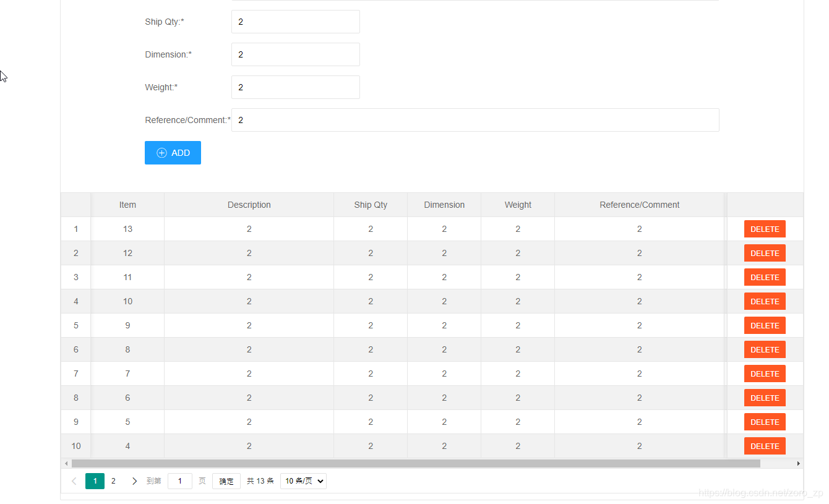Image resolution: width=829 pixels, height=504 pixels.
Task: Click the table horizontal scrollbar thumb
Action: pos(416,463)
